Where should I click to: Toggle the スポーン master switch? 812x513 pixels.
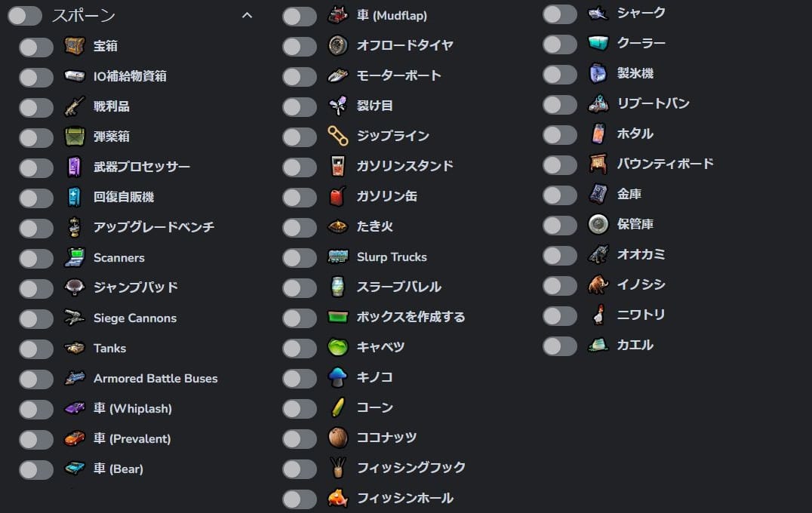pos(25,16)
